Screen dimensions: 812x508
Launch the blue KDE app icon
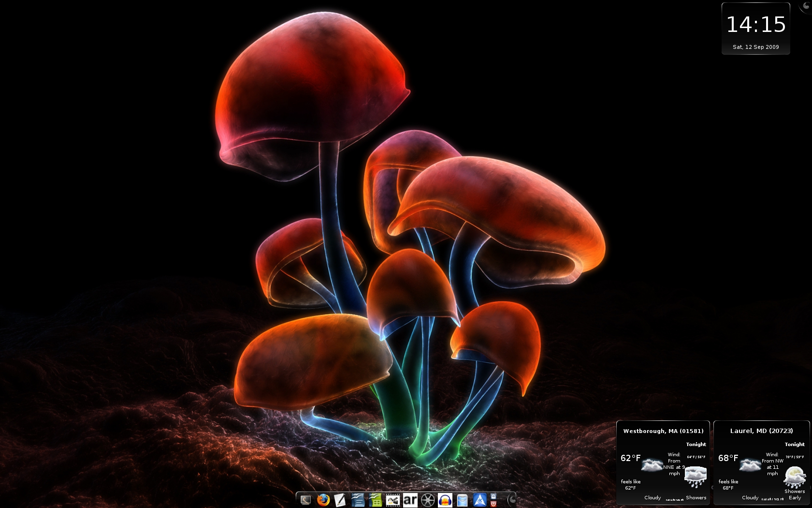click(x=480, y=501)
